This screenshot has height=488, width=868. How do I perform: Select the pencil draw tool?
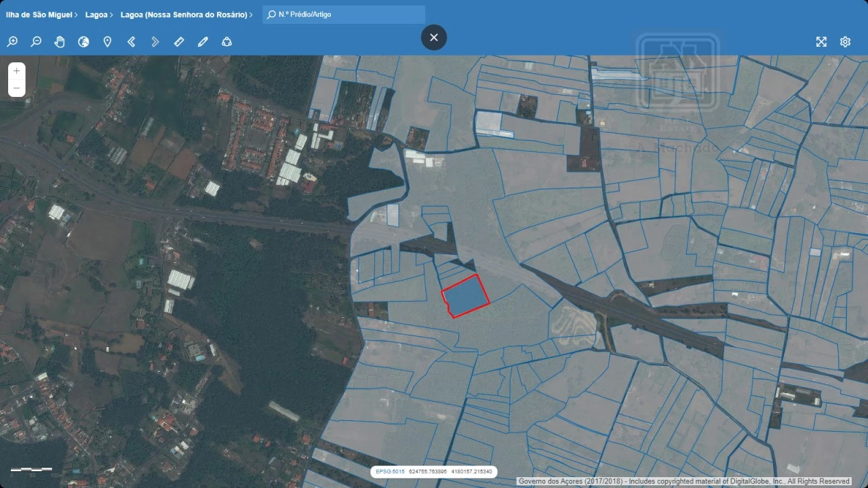[x=203, y=42]
